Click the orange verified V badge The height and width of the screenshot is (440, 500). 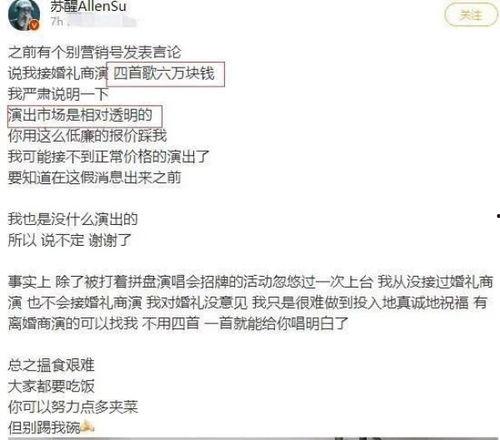pos(35,25)
